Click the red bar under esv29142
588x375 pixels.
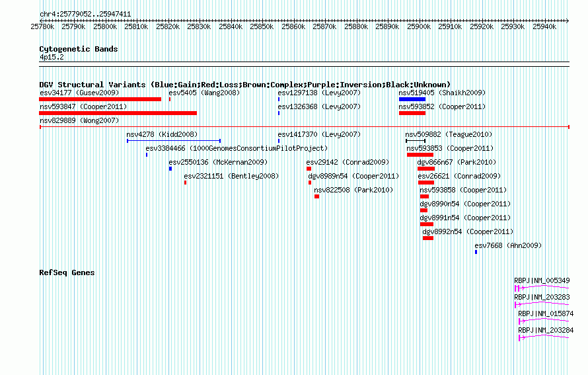(x=309, y=169)
